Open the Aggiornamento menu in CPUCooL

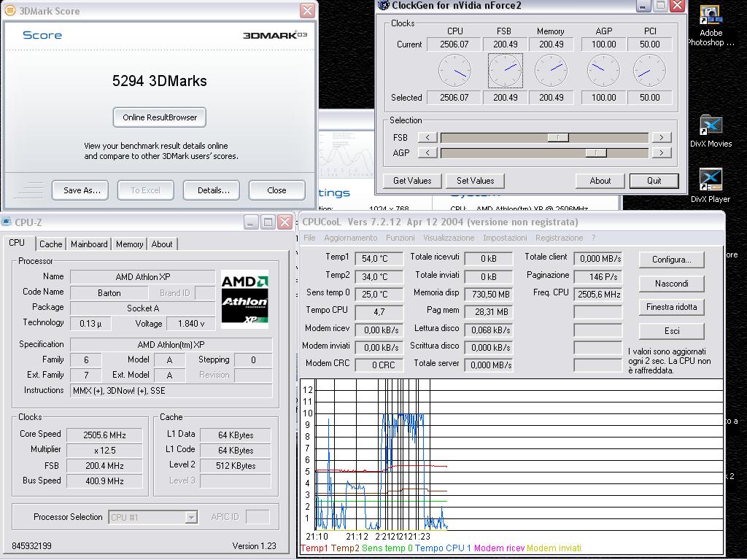click(351, 238)
